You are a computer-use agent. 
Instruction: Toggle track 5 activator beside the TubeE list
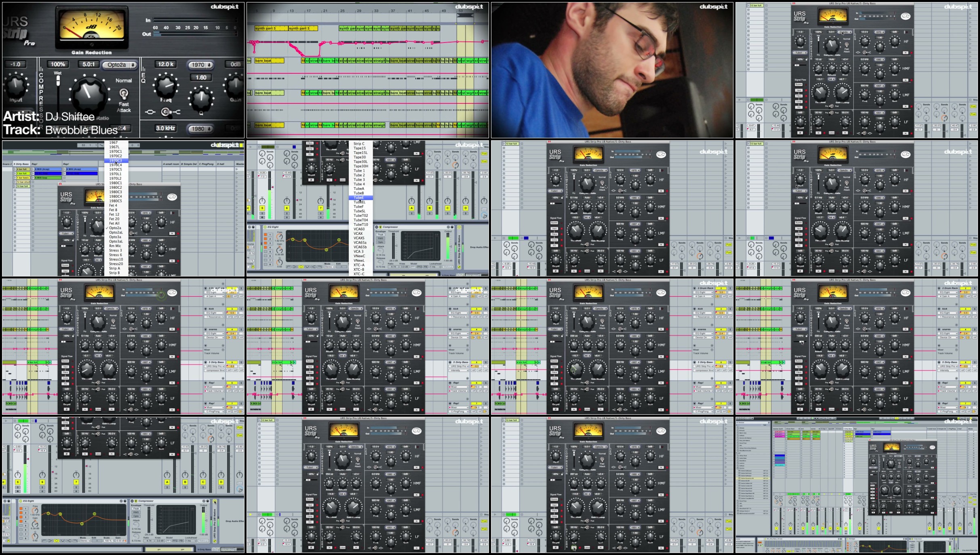point(262,208)
